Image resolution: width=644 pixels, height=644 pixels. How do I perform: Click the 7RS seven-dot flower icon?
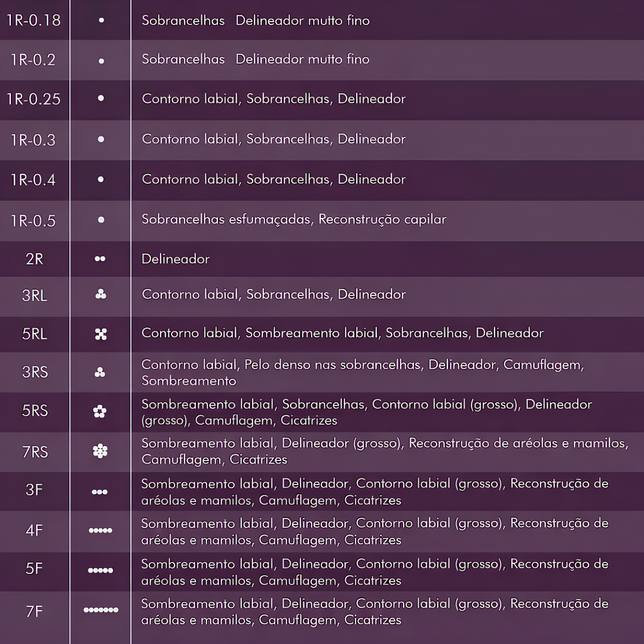tap(100, 451)
